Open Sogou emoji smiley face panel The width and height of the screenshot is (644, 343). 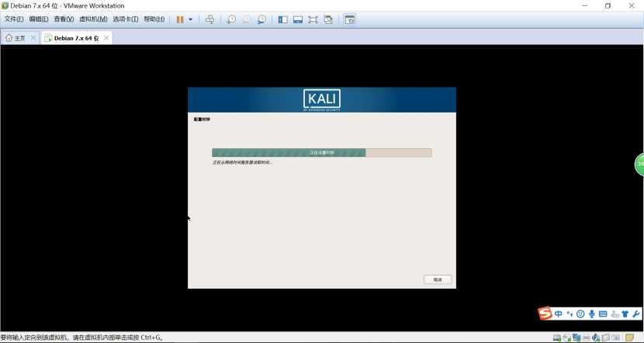coord(580,314)
